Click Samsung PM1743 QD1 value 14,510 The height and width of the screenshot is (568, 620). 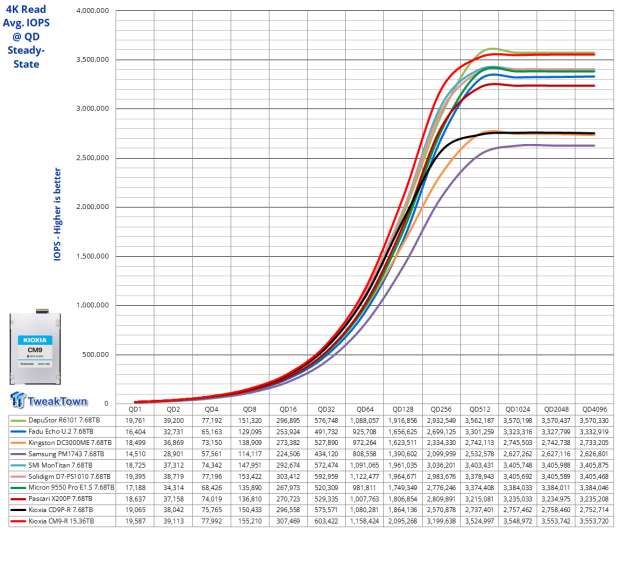[x=135, y=454]
